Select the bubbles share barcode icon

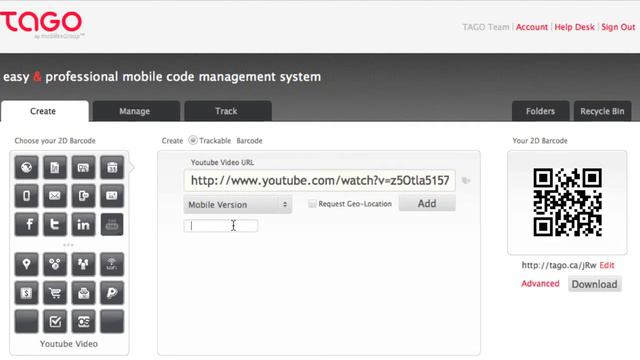[55, 264]
